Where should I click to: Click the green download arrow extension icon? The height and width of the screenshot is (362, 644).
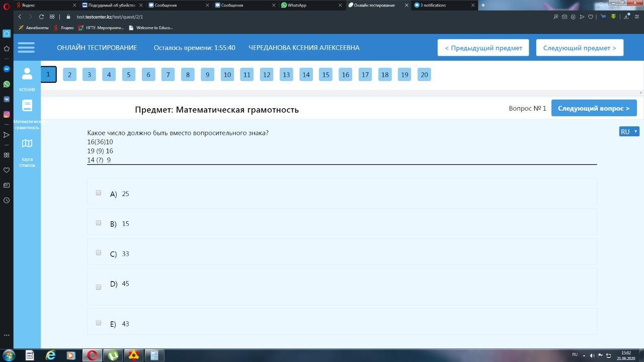(x=613, y=17)
